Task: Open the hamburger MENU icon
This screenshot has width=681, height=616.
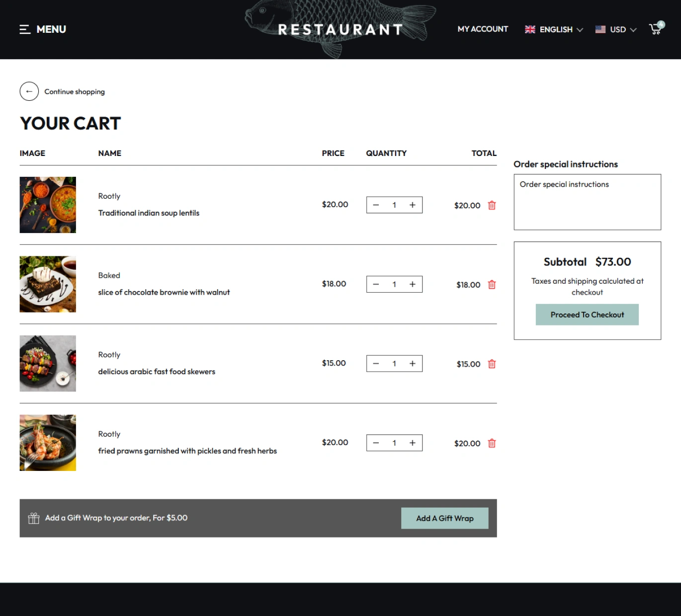Action: point(25,29)
